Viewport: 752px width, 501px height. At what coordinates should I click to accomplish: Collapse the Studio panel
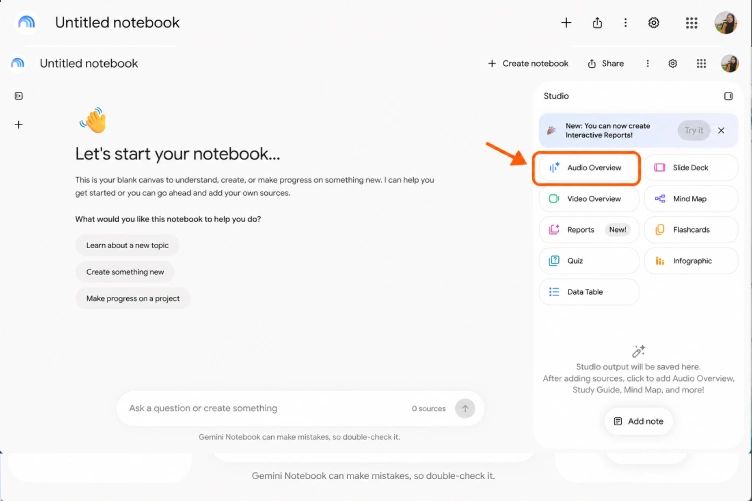click(728, 96)
